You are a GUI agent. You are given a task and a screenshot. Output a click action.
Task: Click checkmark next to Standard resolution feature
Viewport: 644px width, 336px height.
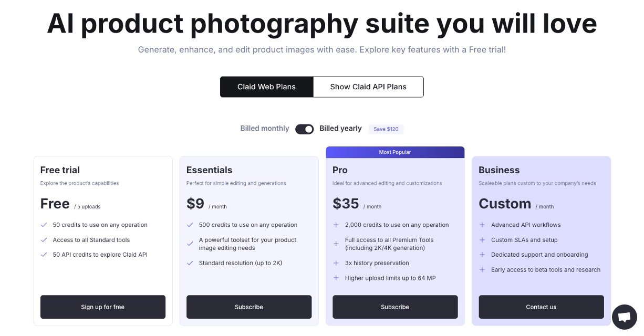190,263
